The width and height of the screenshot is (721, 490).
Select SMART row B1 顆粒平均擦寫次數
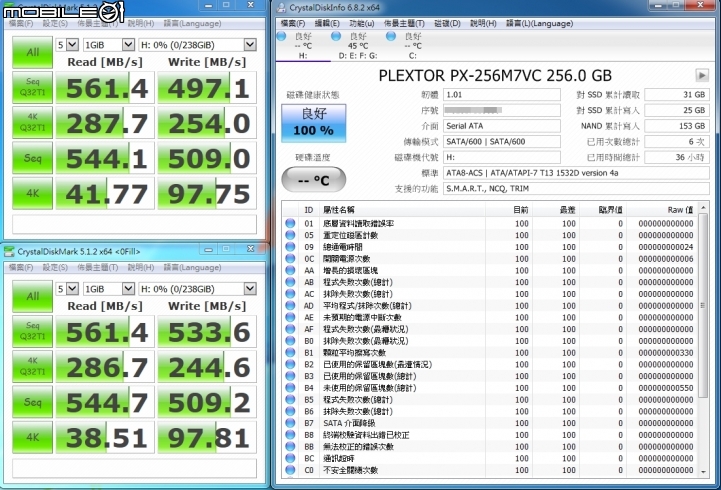[489, 353]
